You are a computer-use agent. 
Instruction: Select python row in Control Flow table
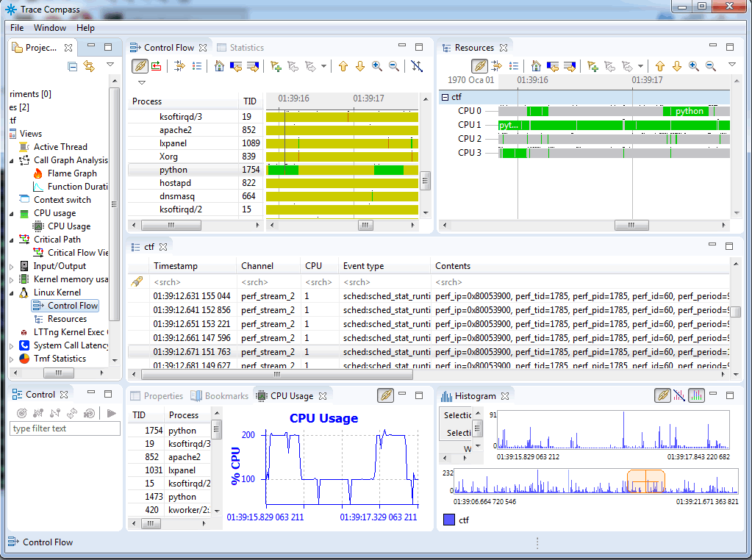tap(173, 170)
